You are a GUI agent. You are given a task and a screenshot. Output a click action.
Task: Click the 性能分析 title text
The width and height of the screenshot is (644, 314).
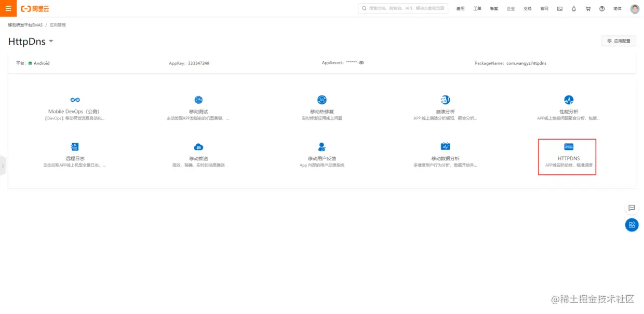pos(569,112)
